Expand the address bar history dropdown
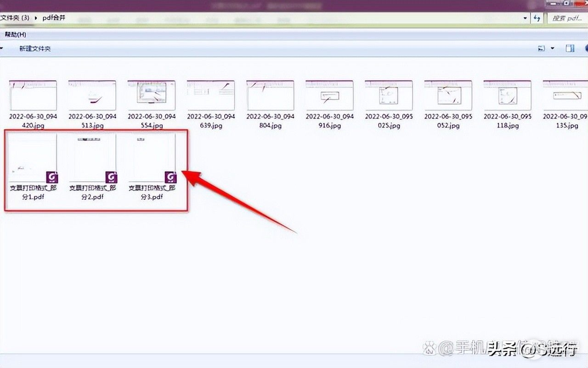This screenshot has height=368, width=588. tap(526, 18)
